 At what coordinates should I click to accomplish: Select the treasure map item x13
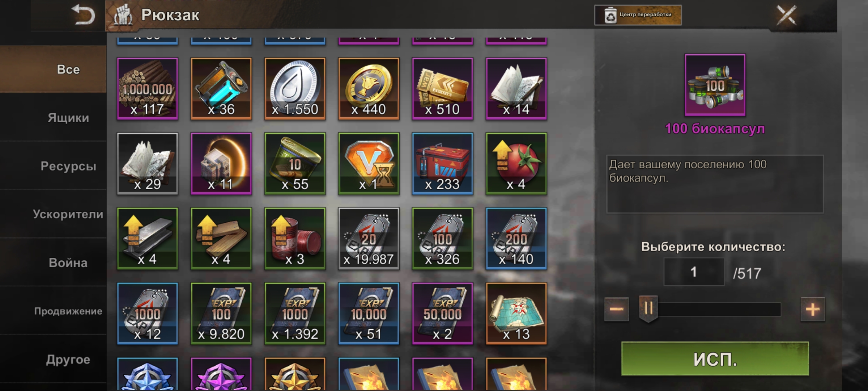(x=516, y=314)
